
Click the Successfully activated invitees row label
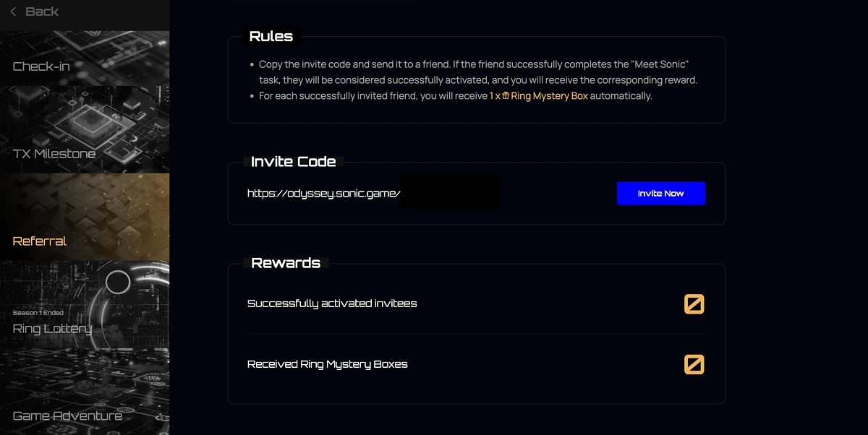pyautogui.click(x=332, y=303)
